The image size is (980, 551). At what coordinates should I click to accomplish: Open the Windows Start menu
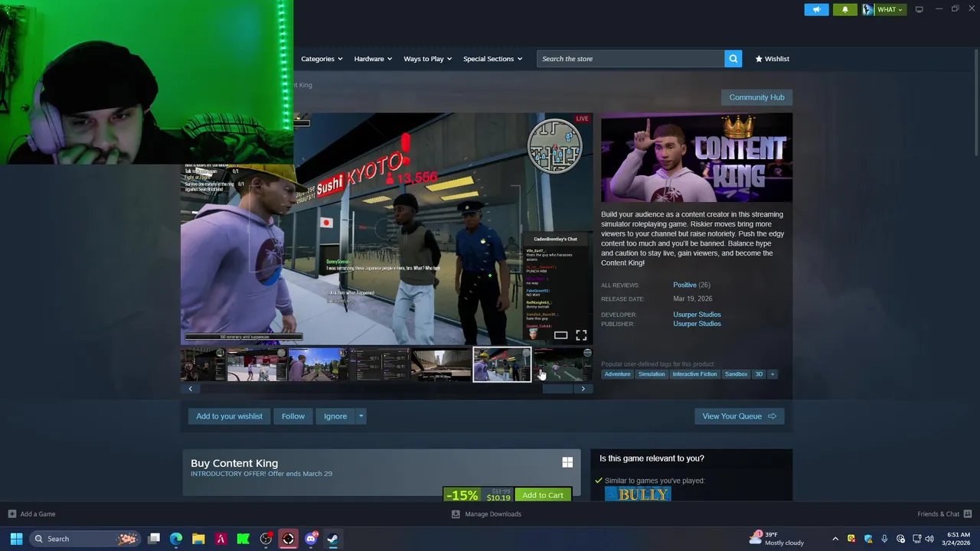(x=16, y=539)
